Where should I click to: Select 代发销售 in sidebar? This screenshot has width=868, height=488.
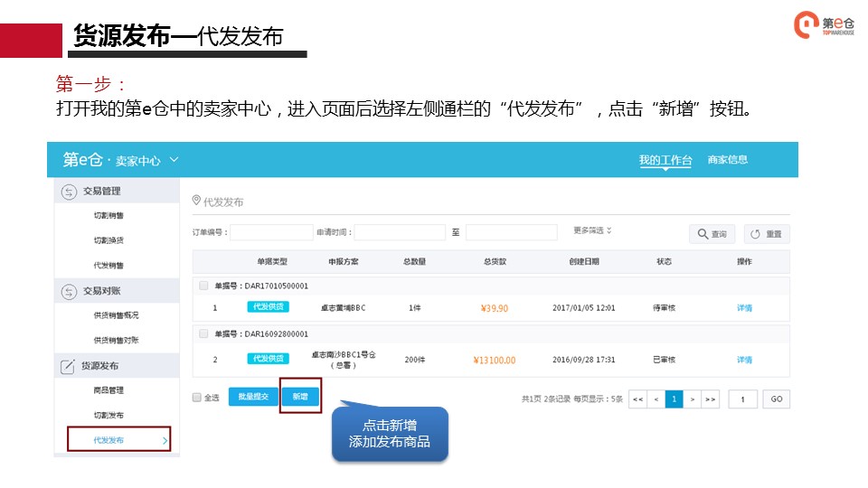(x=108, y=265)
